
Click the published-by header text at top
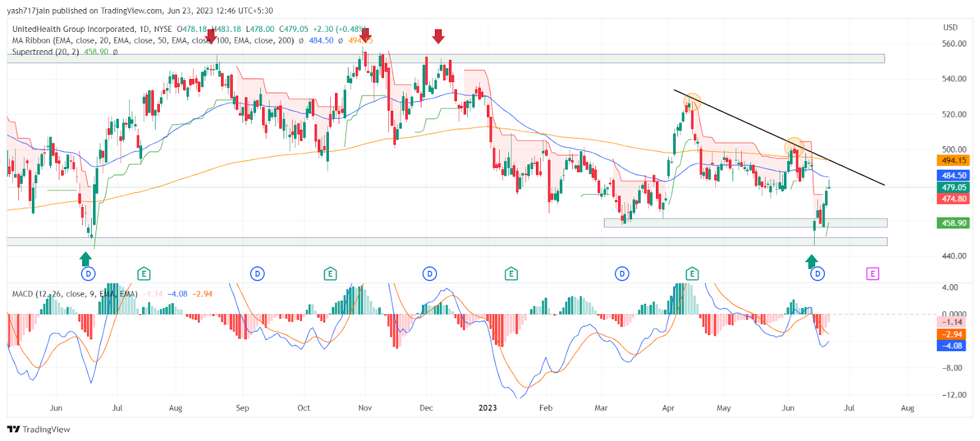coord(140,10)
